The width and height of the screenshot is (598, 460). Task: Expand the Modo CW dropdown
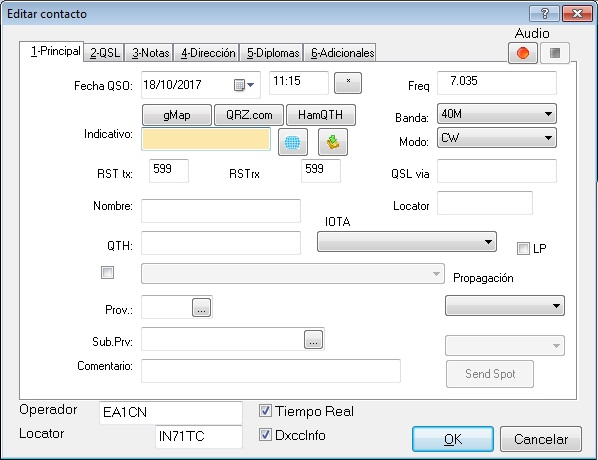coord(497,138)
